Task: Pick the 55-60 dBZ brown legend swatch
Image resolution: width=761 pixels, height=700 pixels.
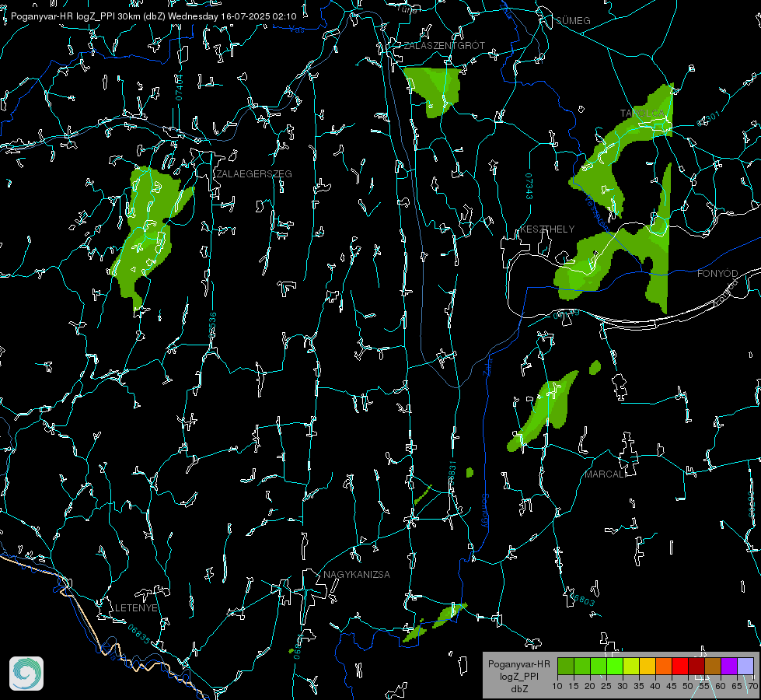Action: click(x=713, y=666)
